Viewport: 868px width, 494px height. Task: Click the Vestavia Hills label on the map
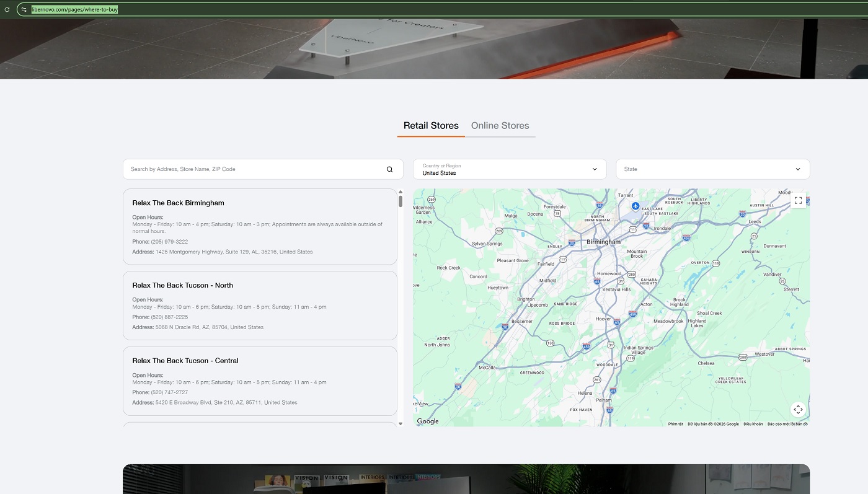click(617, 289)
